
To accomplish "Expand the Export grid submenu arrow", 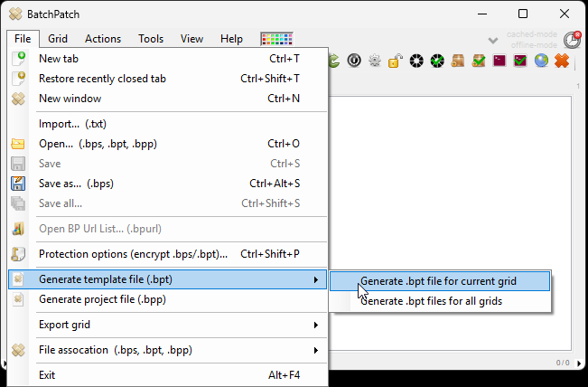I will tap(316, 325).
